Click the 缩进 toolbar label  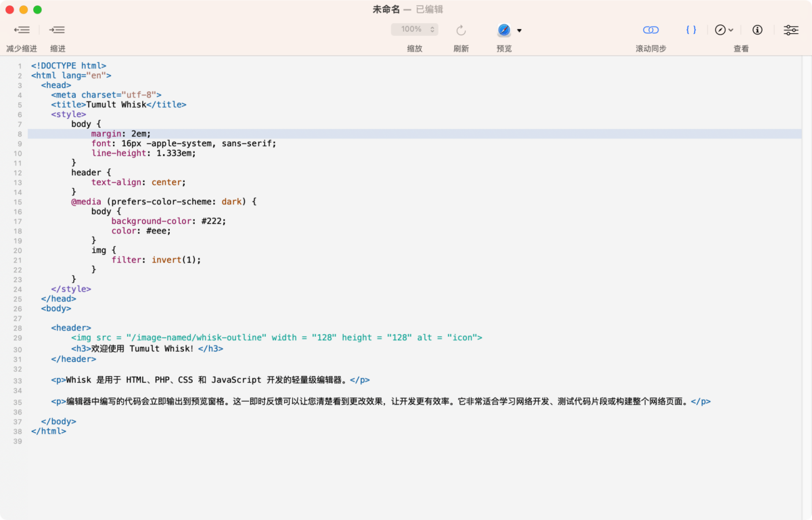(x=58, y=49)
